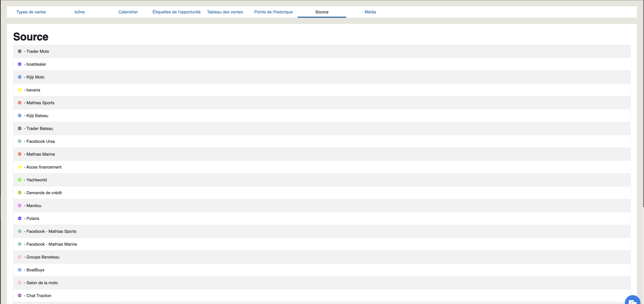Click the pink globe icon beside Groupe Beneteau
The height and width of the screenshot is (304, 644).
pyautogui.click(x=19, y=257)
